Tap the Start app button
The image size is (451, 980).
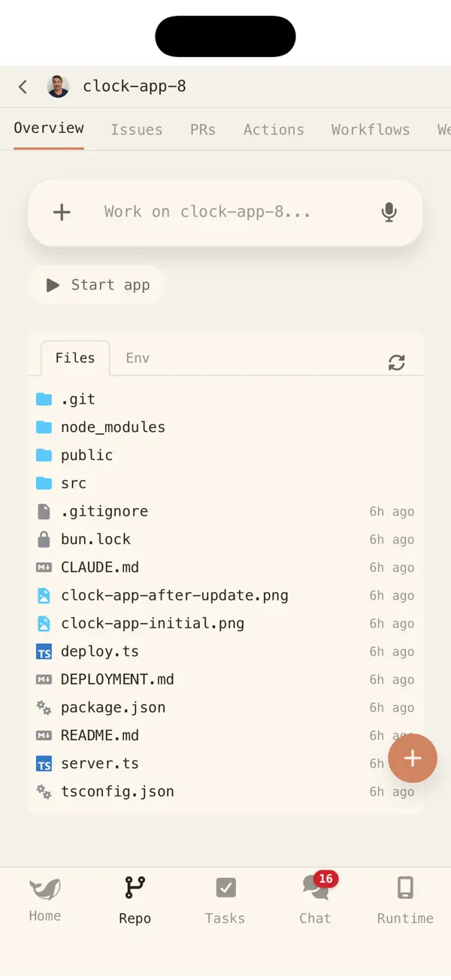point(96,285)
